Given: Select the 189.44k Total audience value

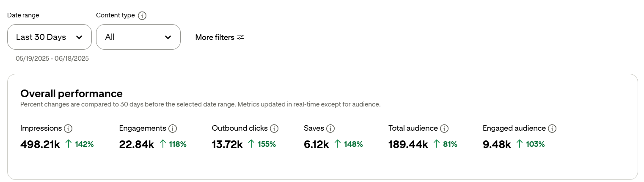Looking at the screenshot, I should 408,144.
